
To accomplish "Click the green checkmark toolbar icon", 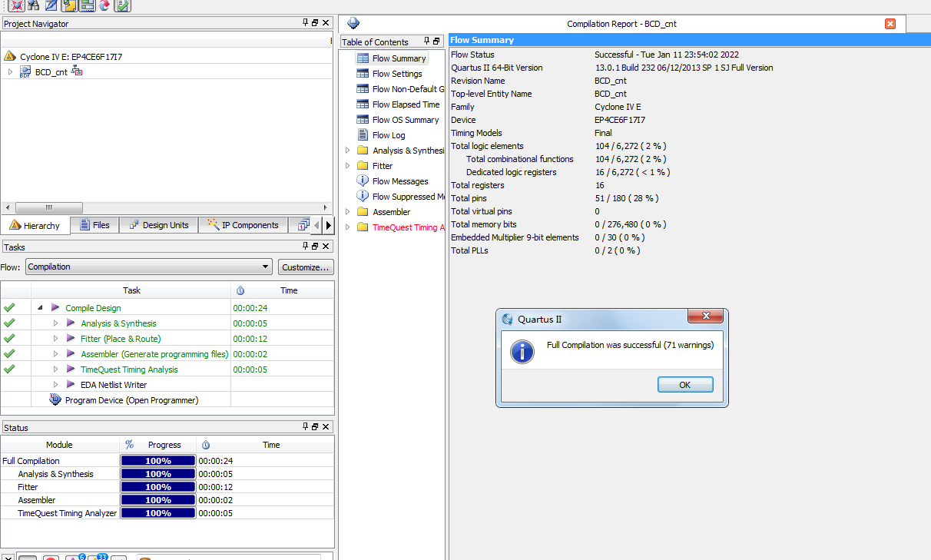I will (122, 5).
